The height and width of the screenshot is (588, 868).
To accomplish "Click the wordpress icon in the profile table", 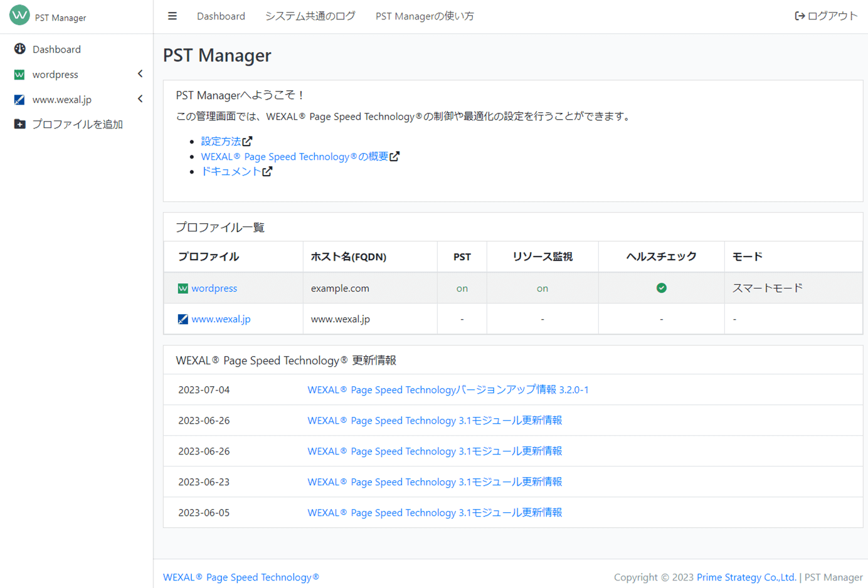I will pos(183,288).
